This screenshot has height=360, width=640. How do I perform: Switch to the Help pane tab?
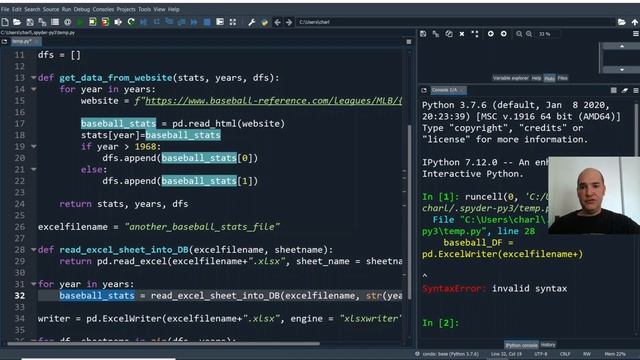point(536,78)
